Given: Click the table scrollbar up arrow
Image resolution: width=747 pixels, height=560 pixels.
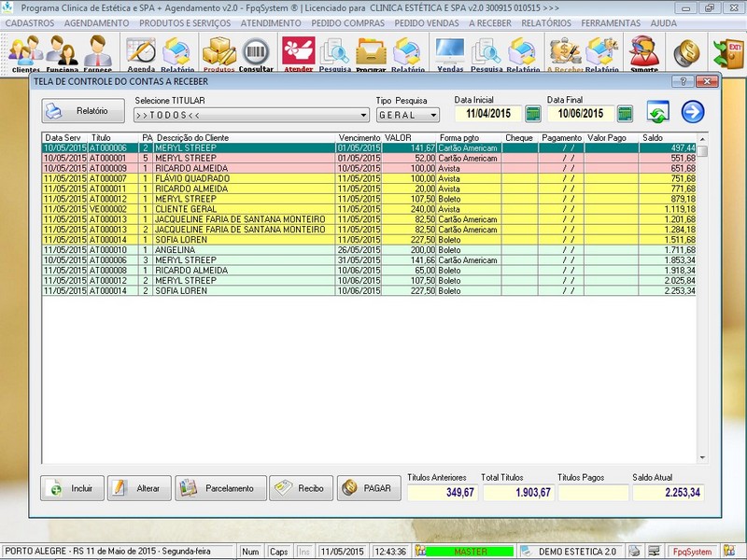Looking at the screenshot, I should point(702,138).
